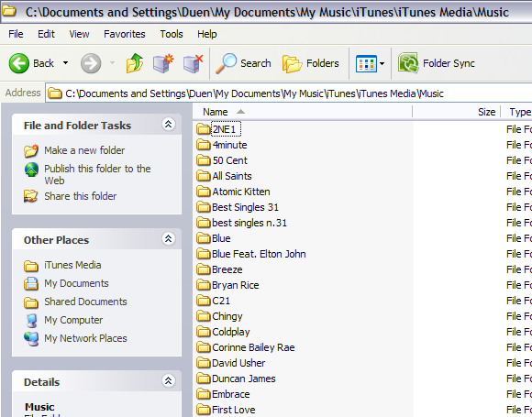
Task: Select the Blue Feat. Elton John folder
Action: pyautogui.click(x=251, y=254)
